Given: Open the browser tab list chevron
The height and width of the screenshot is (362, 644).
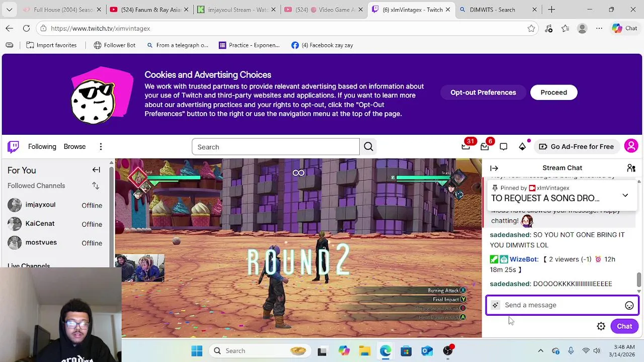Looking at the screenshot, I should [9, 10].
